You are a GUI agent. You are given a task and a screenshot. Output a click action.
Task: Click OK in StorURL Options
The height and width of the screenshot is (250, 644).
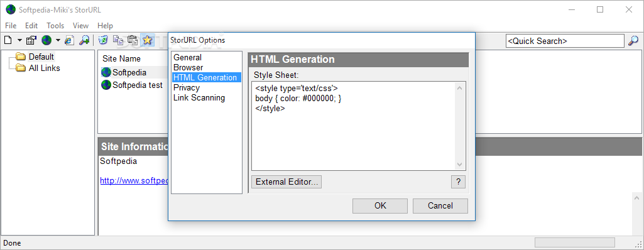click(x=380, y=205)
